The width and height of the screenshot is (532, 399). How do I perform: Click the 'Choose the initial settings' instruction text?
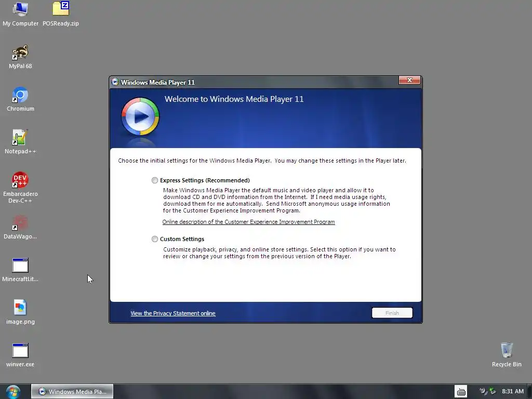point(262,161)
